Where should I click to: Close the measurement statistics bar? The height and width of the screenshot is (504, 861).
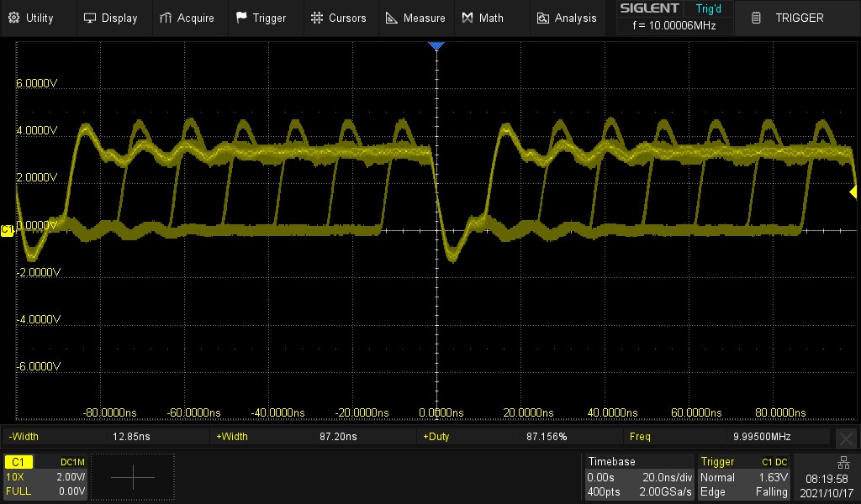846,438
